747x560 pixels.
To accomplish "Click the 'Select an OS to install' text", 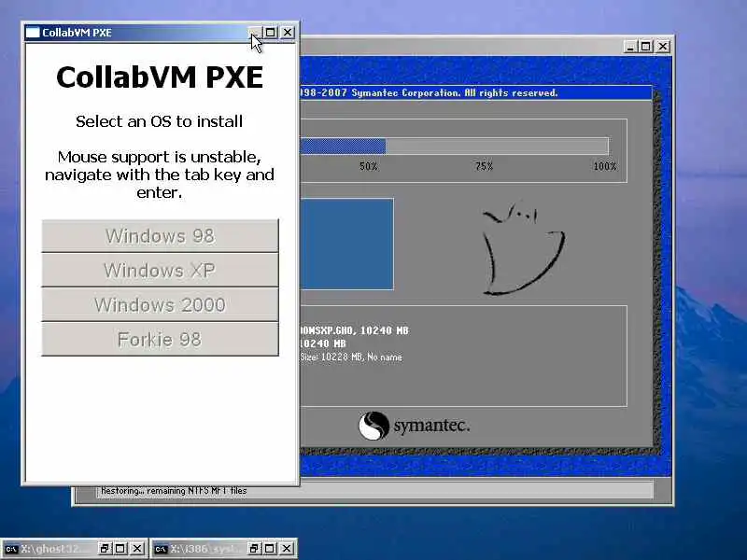I will click(x=159, y=121).
